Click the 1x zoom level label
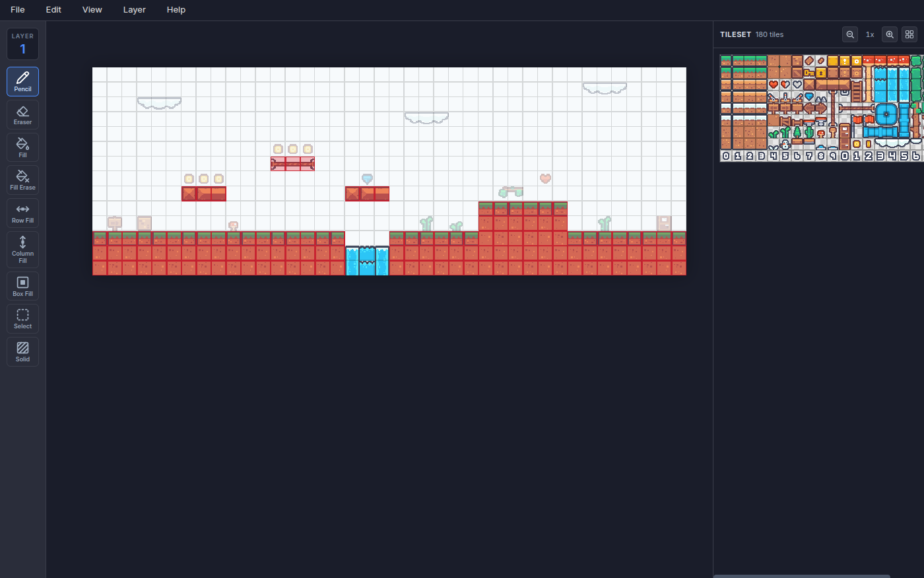924x578 pixels. [x=870, y=34]
